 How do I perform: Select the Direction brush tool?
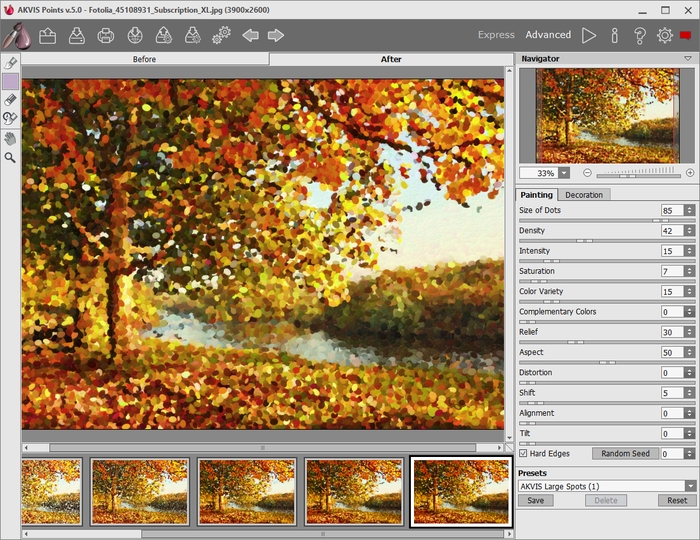[10, 63]
